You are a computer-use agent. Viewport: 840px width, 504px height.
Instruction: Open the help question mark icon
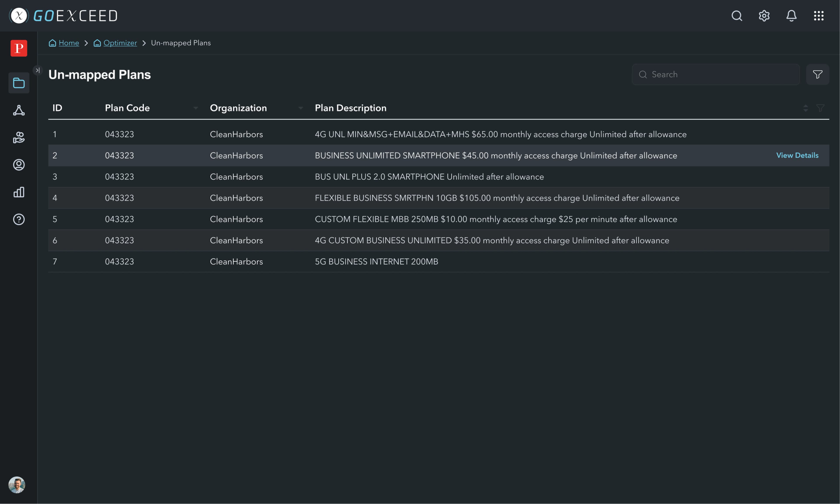[19, 219]
